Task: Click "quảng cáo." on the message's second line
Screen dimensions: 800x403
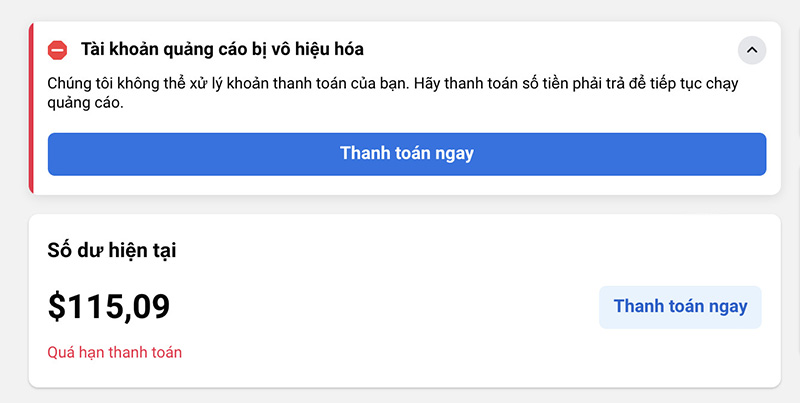Action: [85, 103]
